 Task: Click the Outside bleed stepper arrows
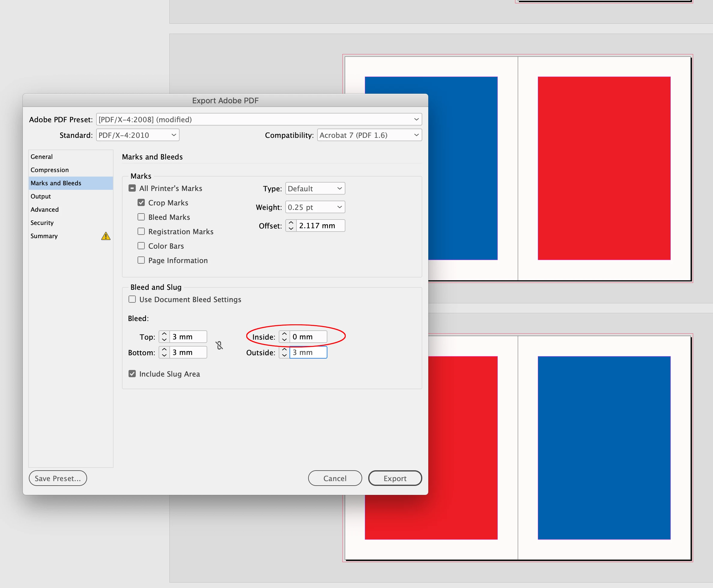tap(284, 352)
